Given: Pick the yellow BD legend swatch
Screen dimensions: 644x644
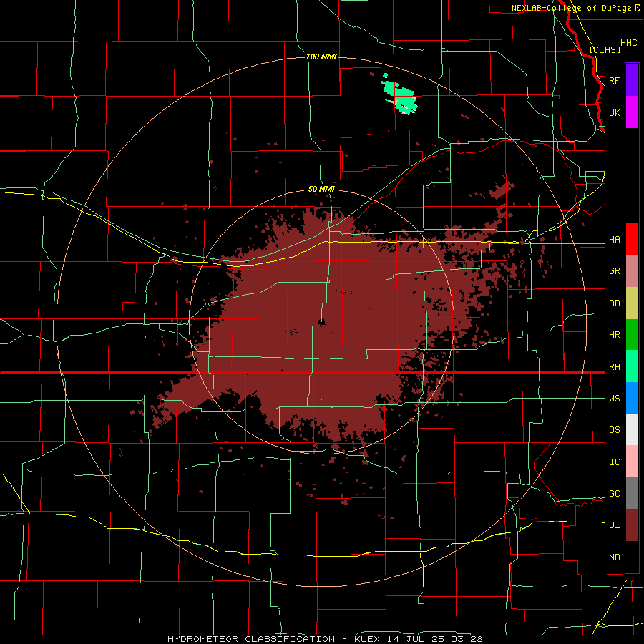Looking at the screenshot, I should tap(632, 303).
